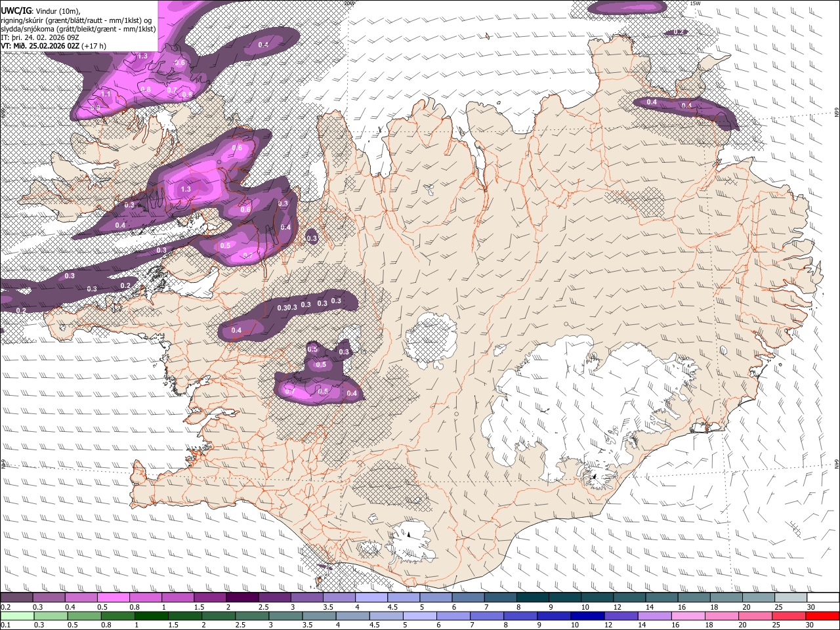Click the '1.3' value over the Westfjords land
840x630 pixels.
coord(186,189)
